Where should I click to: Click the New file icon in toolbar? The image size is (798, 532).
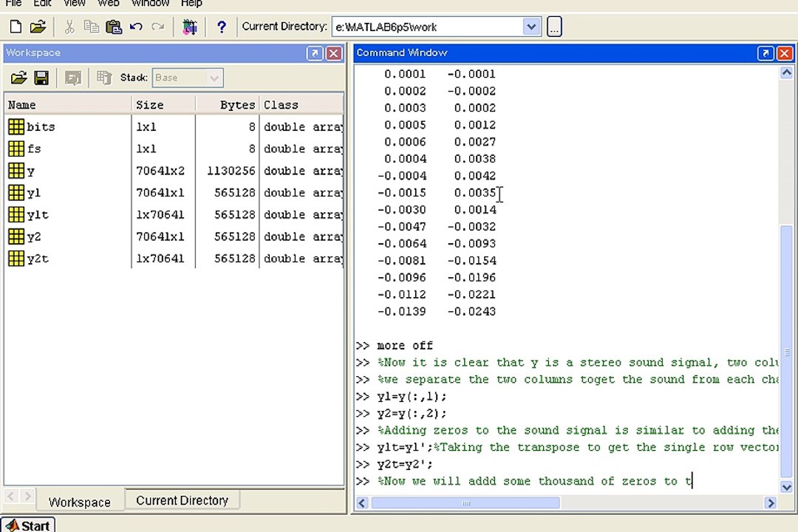click(x=16, y=27)
